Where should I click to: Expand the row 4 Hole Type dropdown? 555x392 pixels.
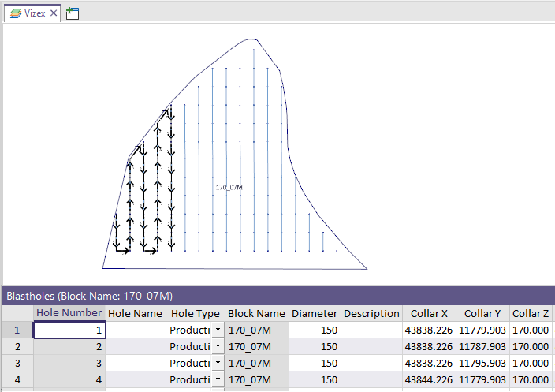point(218,379)
